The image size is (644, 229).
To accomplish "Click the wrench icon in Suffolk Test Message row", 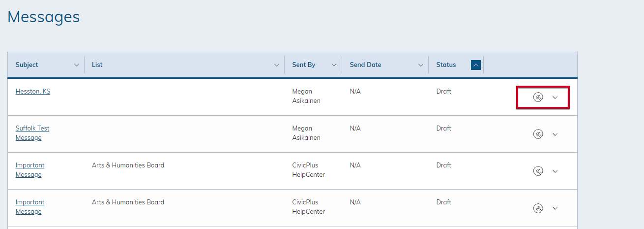I will point(538,134).
